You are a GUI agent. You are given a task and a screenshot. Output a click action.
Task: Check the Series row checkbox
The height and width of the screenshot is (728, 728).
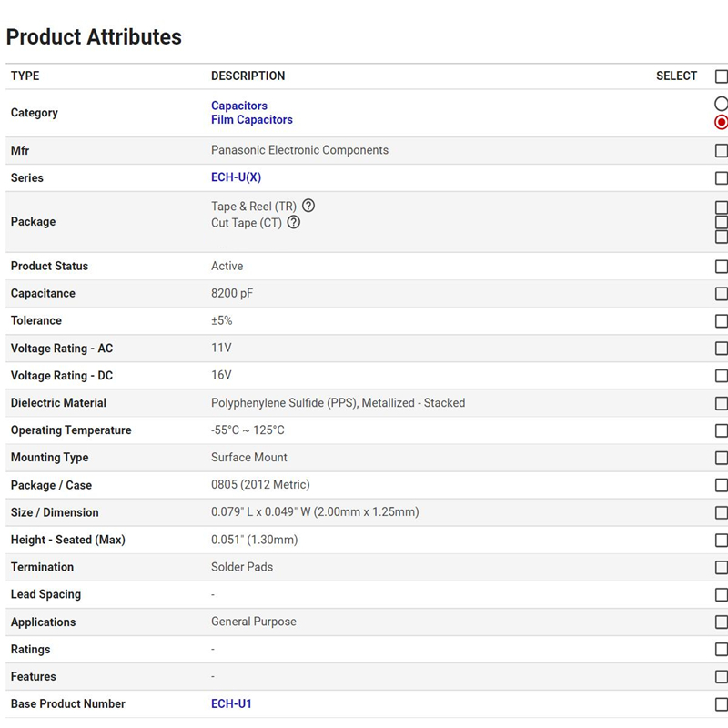pos(722,177)
